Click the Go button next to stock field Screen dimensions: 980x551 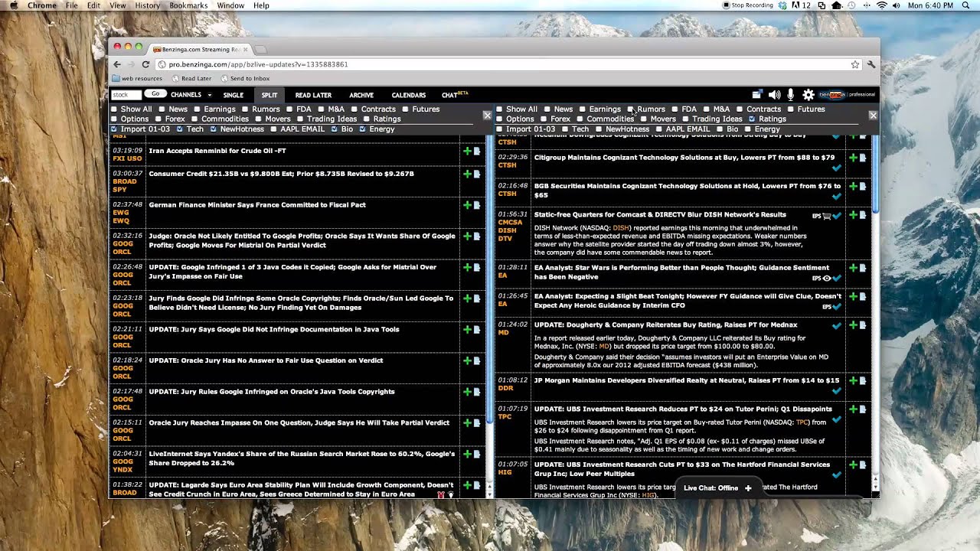[x=155, y=94]
